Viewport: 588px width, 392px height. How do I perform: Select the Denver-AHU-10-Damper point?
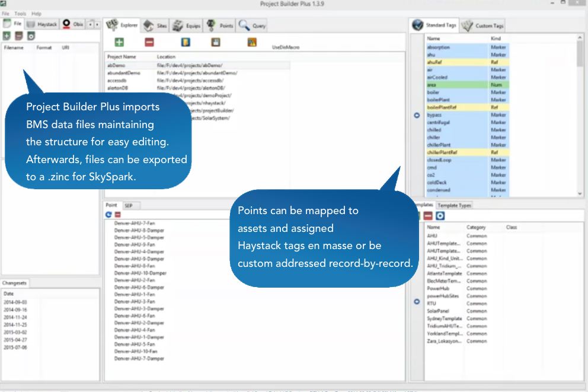point(140,273)
